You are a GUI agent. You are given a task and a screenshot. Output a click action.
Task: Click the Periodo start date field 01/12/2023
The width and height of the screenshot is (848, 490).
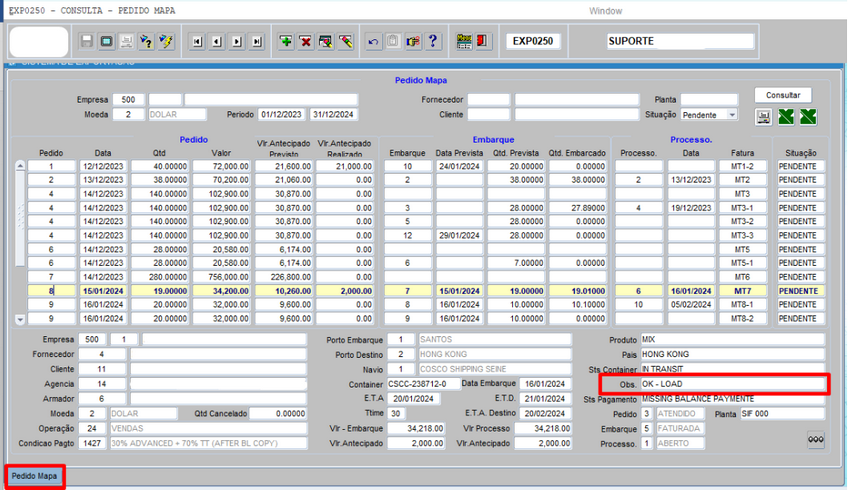(x=283, y=114)
